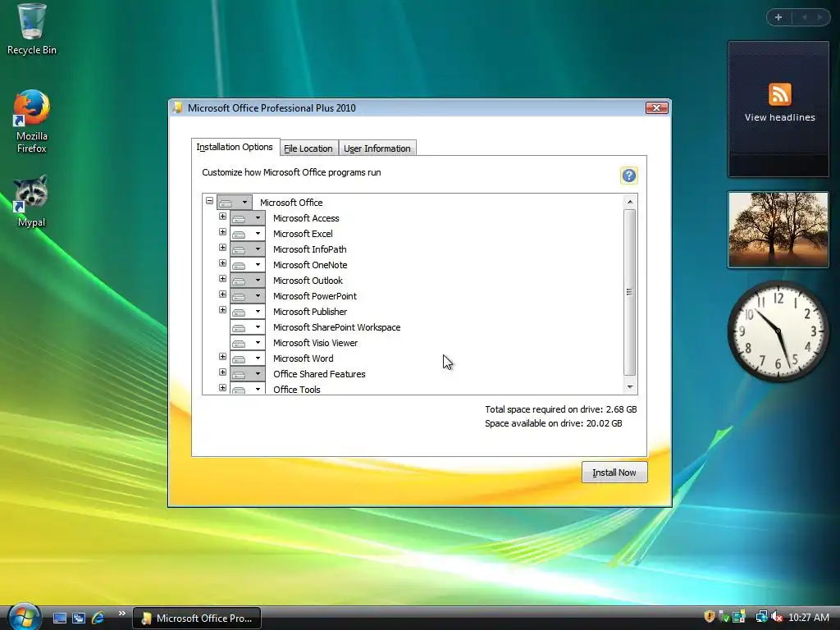Switch to the File Location tab
This screenshot has width=840, height=630.
308,148
